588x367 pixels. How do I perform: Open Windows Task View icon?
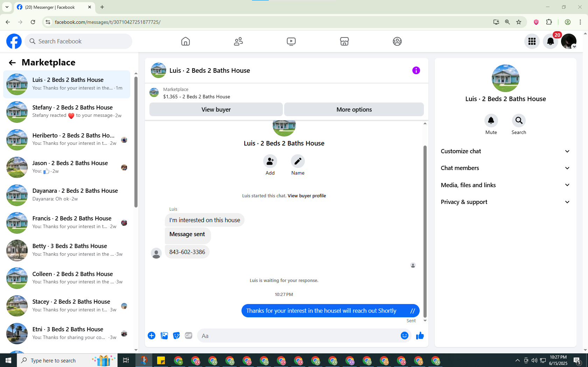tap(126, 360)
